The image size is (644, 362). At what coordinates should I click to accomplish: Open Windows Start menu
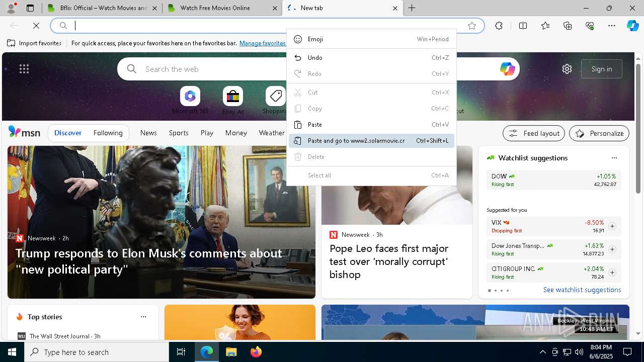(x=12, y=352)
